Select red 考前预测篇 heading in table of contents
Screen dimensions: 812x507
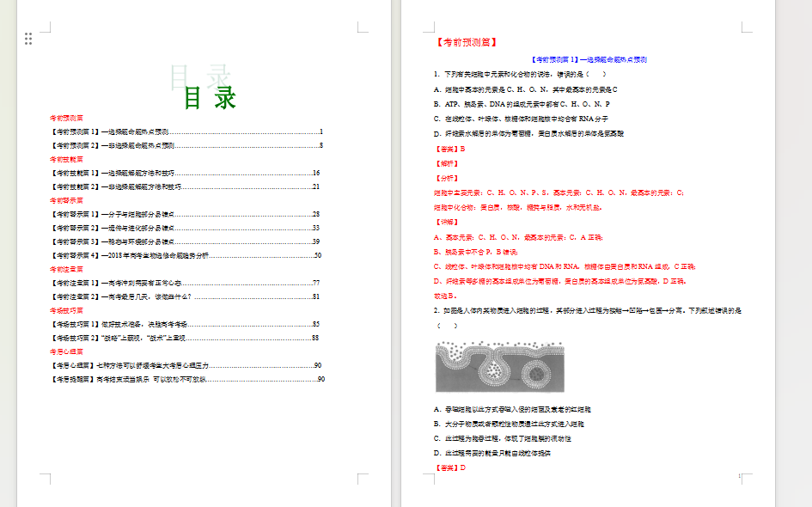(x=66, y=118)
